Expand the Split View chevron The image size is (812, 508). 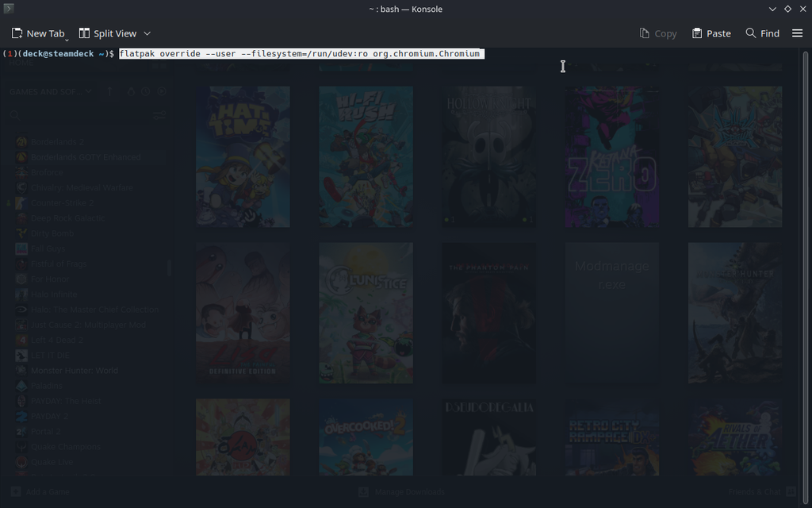click(145, 33)
